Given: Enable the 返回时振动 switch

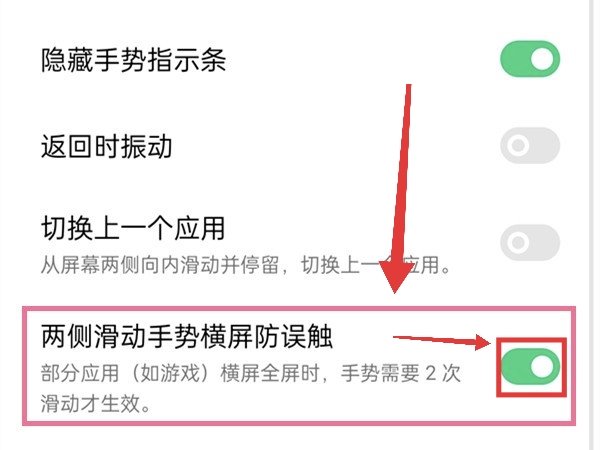Looking at the screenshot, I should click(530, 145).
